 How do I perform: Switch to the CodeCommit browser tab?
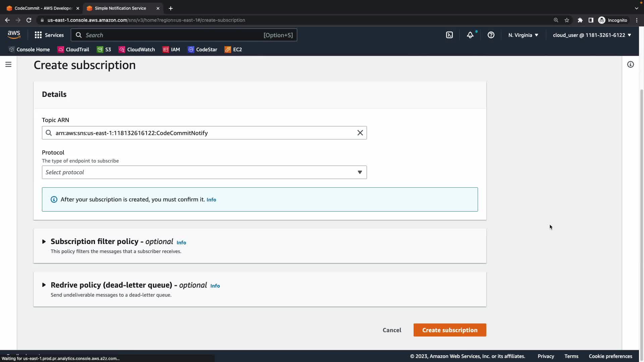click(43, 8)
